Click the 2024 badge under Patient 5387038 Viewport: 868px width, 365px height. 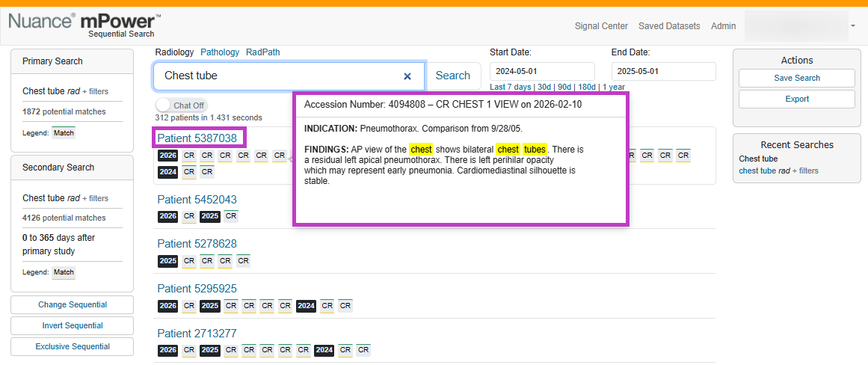pos(167,172)
